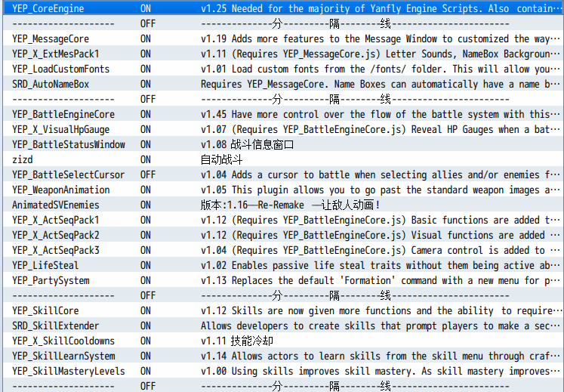Click the ON status of YEP_MessageCore
This screenshot has width=564, height=392.
tap(146, 39)
